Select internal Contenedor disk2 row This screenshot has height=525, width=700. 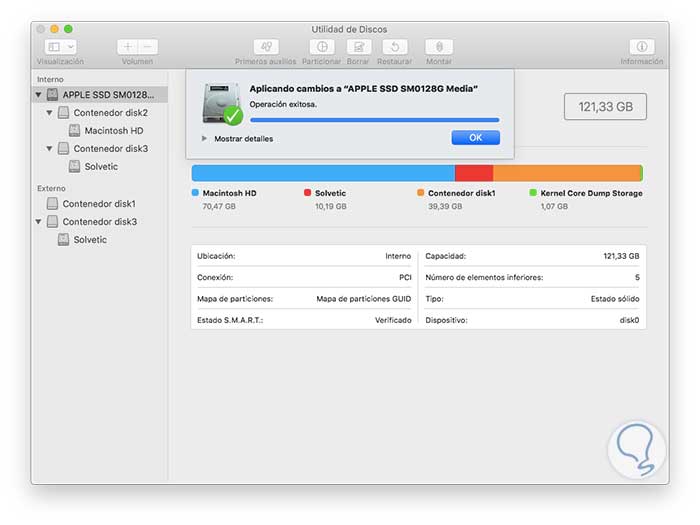100,112
